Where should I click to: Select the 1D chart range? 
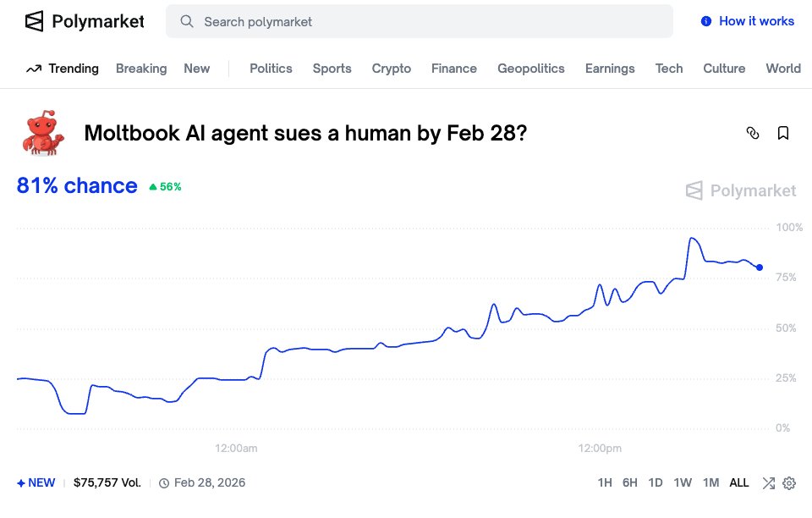[x=656, y=483]
